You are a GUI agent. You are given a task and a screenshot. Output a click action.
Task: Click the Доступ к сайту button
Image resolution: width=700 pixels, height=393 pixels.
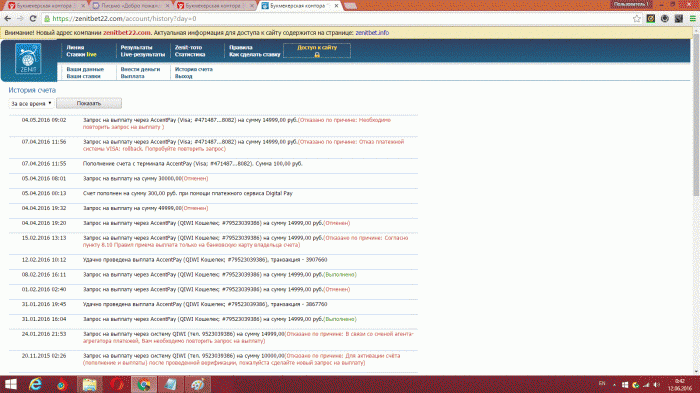pyautogui.click(x=317, y=50)
